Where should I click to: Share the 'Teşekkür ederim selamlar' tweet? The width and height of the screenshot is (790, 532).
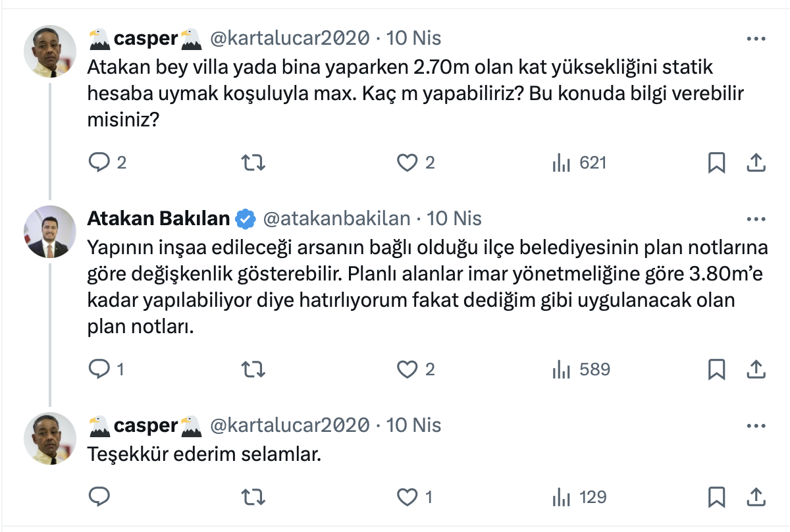coord(756,497)
